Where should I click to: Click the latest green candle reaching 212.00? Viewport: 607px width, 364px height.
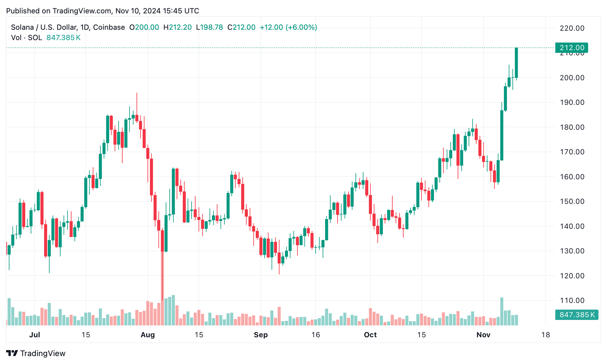(516, 63)
